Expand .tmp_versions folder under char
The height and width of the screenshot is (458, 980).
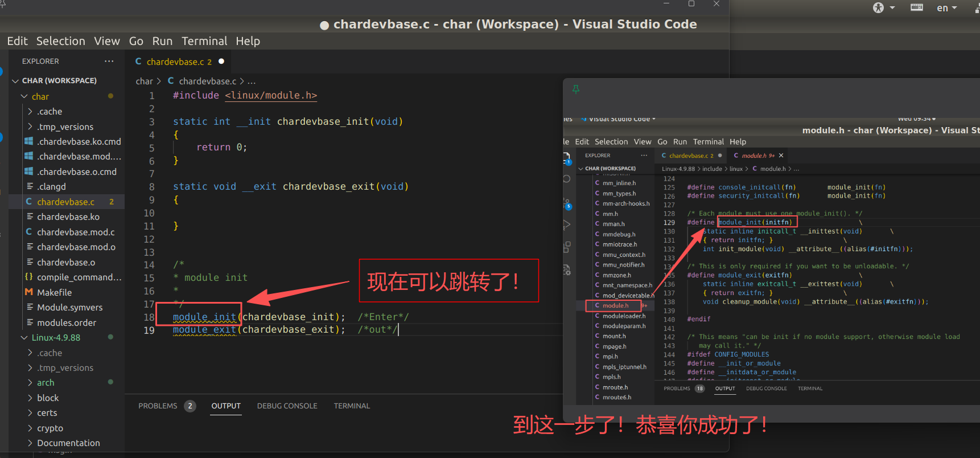(30, 126)
